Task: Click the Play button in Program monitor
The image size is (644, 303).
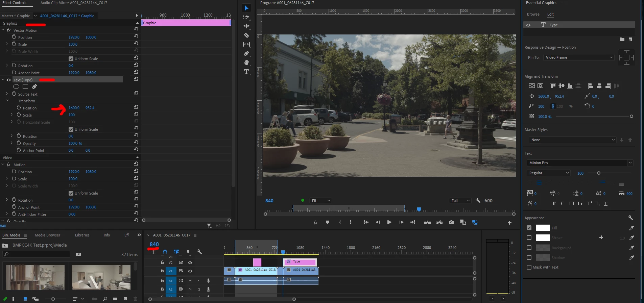Action: [389, 222]
